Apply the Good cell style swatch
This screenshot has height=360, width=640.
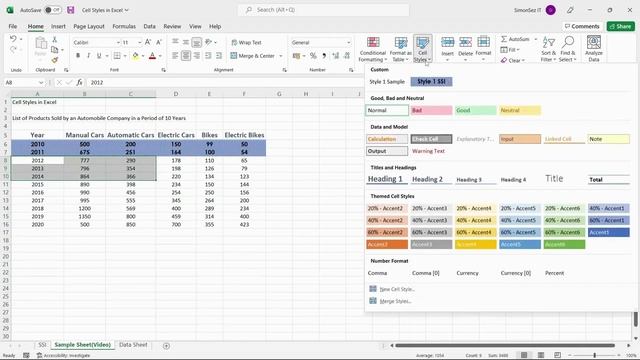tap(476, 110)
